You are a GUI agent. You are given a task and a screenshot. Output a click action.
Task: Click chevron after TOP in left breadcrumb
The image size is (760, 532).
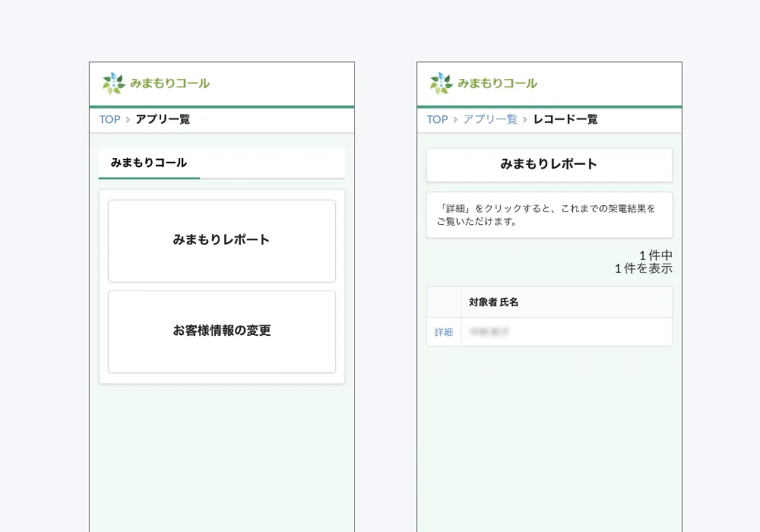tap(128, 119)
